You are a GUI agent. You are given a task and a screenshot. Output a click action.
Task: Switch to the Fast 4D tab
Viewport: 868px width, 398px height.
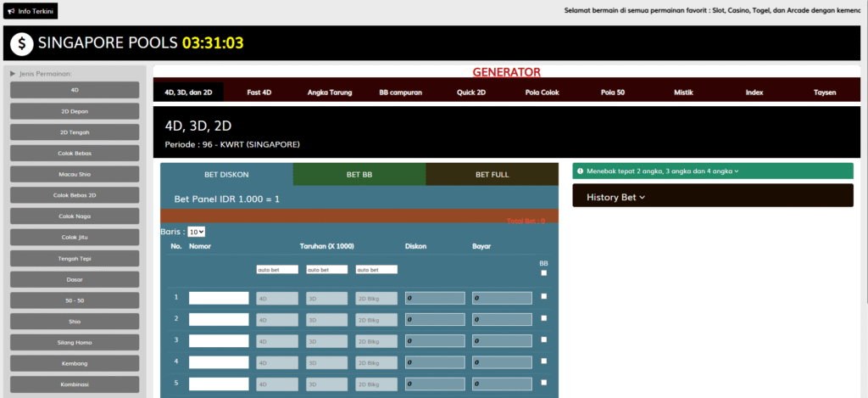click(x=259, y=92)
